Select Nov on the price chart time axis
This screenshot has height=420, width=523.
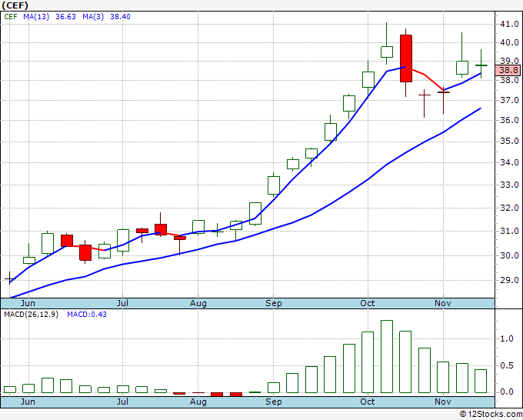pos(443,303)
